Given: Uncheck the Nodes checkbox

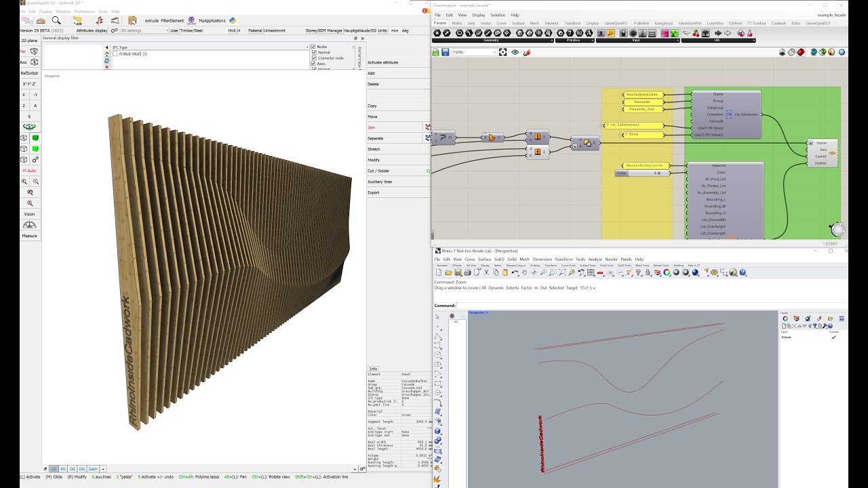Looking at the screenshot, I should 313,47.
